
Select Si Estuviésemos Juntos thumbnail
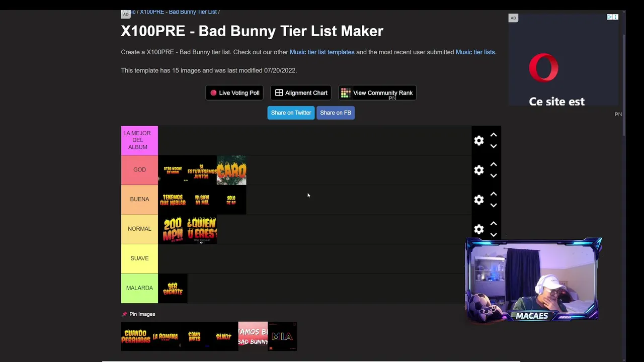coord(202,170)
